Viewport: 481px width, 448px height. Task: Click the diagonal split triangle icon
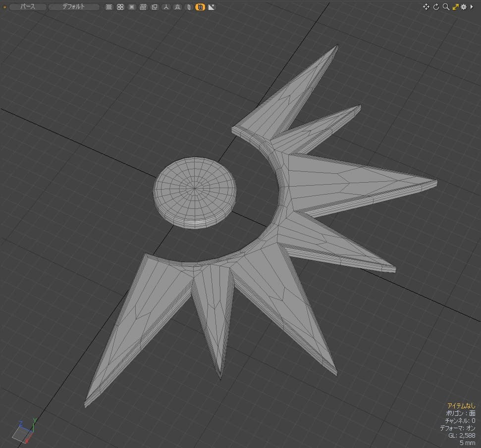pyautogui.click(x=212, y=7)
